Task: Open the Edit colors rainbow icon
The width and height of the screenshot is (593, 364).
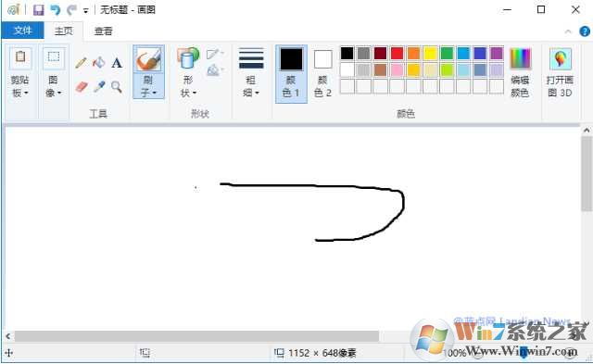Action: pyautogui.click(x=521, y=58)
